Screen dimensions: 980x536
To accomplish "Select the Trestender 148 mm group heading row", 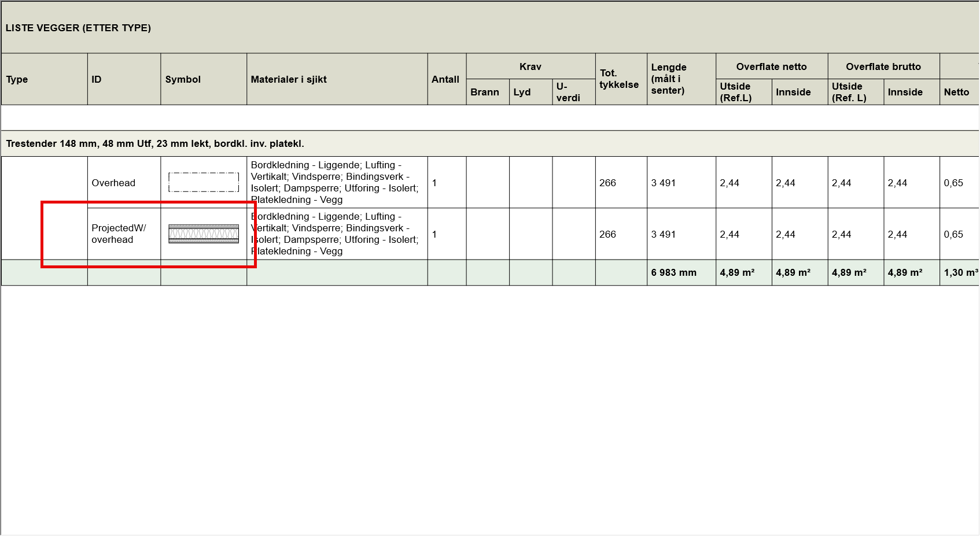I will point(155,143).
